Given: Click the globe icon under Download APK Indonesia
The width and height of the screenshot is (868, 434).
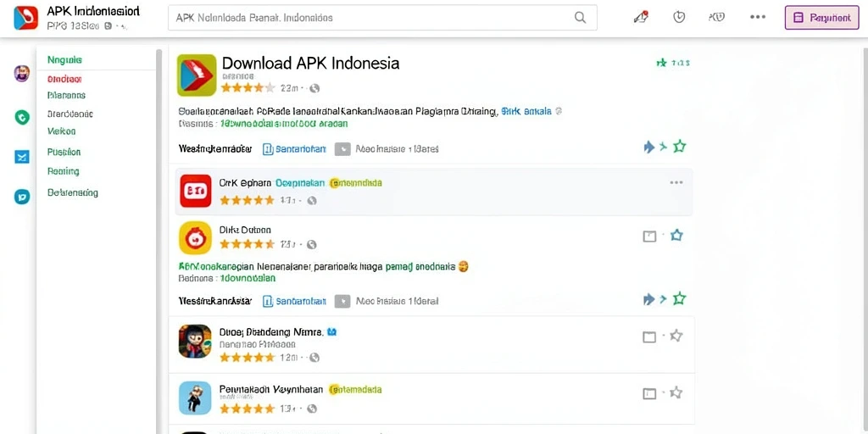Looking at the screenshot, I should (x=314, y=88).
